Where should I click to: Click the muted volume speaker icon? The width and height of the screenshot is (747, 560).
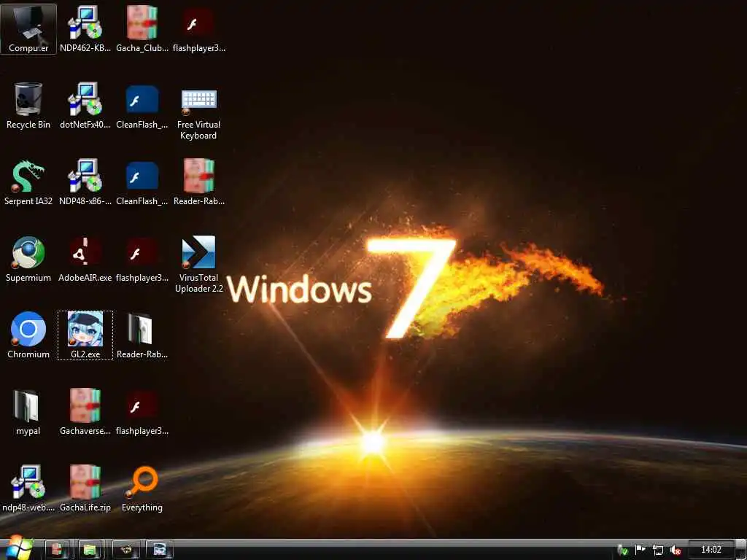[676, 550]
